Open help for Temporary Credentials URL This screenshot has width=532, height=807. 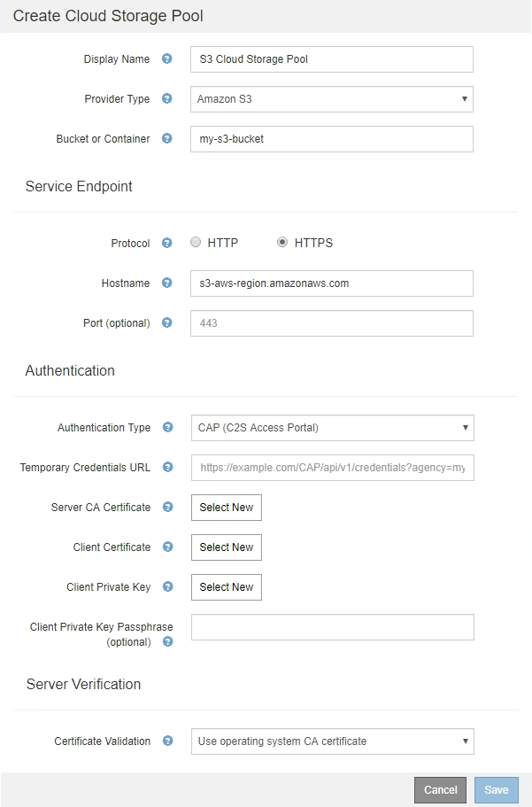[x=168, y=468]
